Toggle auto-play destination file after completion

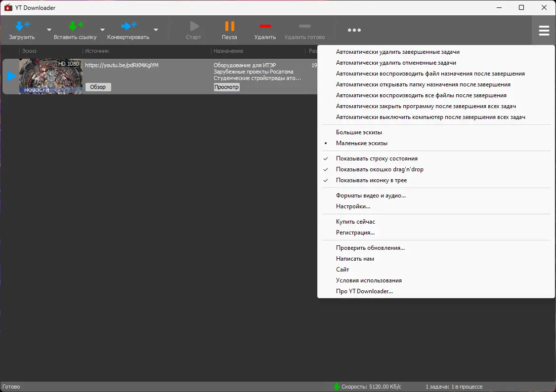click(x=436, y=74)
